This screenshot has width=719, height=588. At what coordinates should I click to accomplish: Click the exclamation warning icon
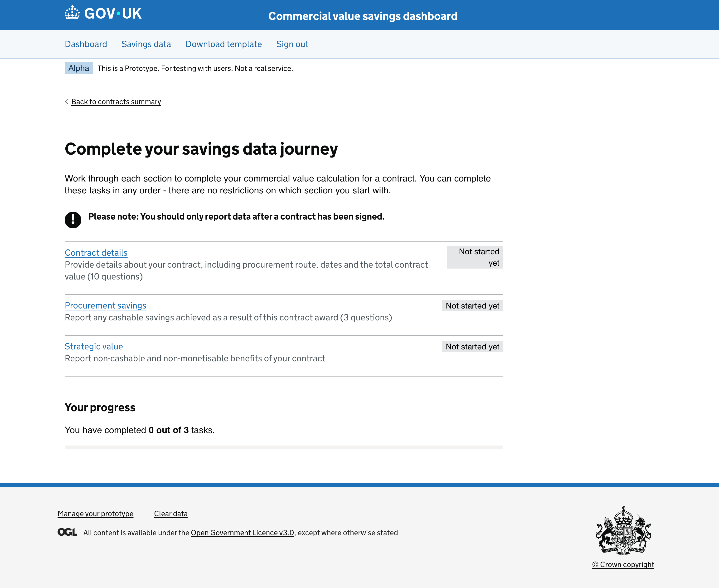[73, 220]
